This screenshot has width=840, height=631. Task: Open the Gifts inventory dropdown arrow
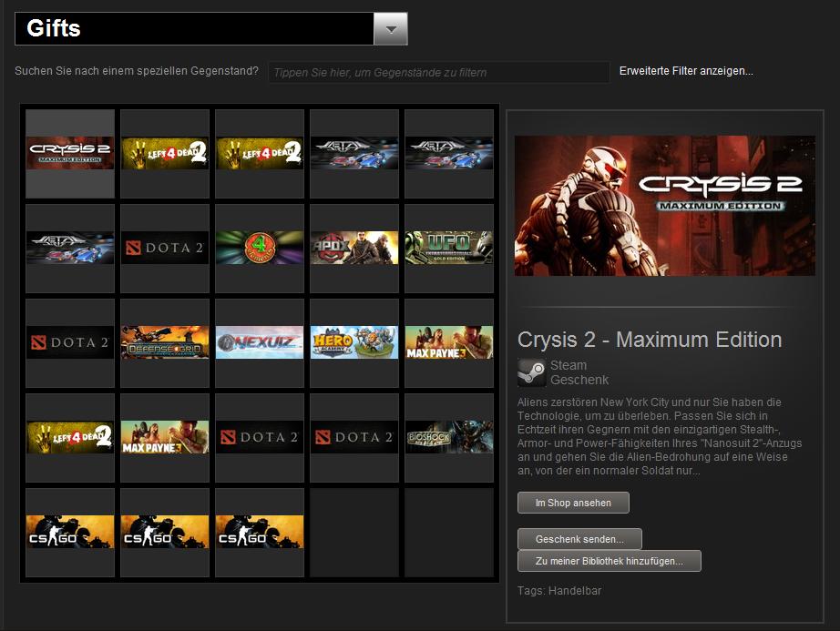pyautogui.click(x=391, y=29)
